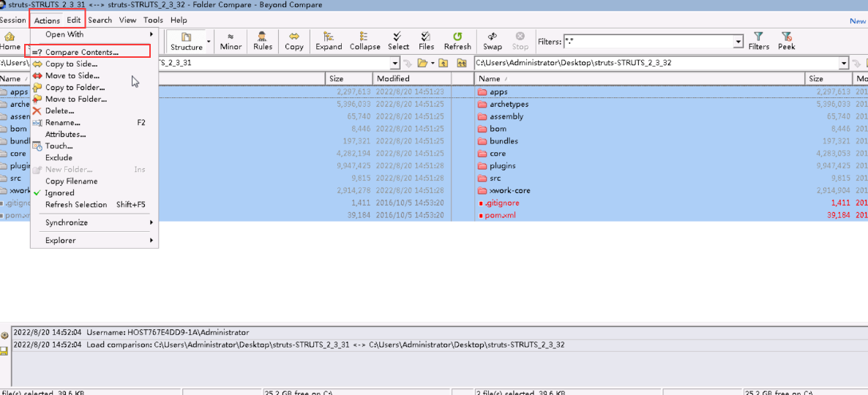Image resolution: width=868 pixels, height=395 pixels.
Task: Choose Refresh Selection menu entry
Action: click(94, 204)
